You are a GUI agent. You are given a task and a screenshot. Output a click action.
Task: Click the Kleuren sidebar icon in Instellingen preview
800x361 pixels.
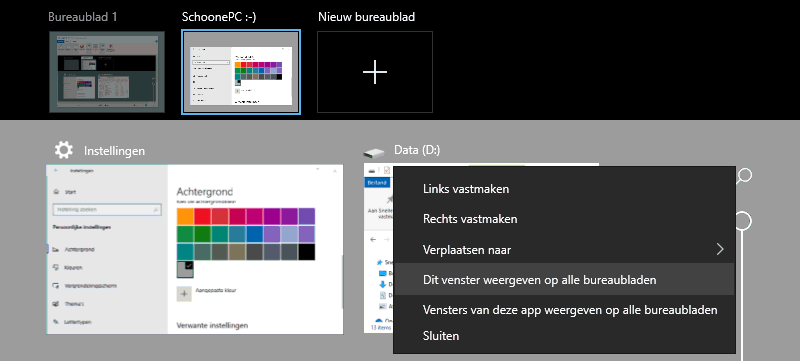coord(56,267)
